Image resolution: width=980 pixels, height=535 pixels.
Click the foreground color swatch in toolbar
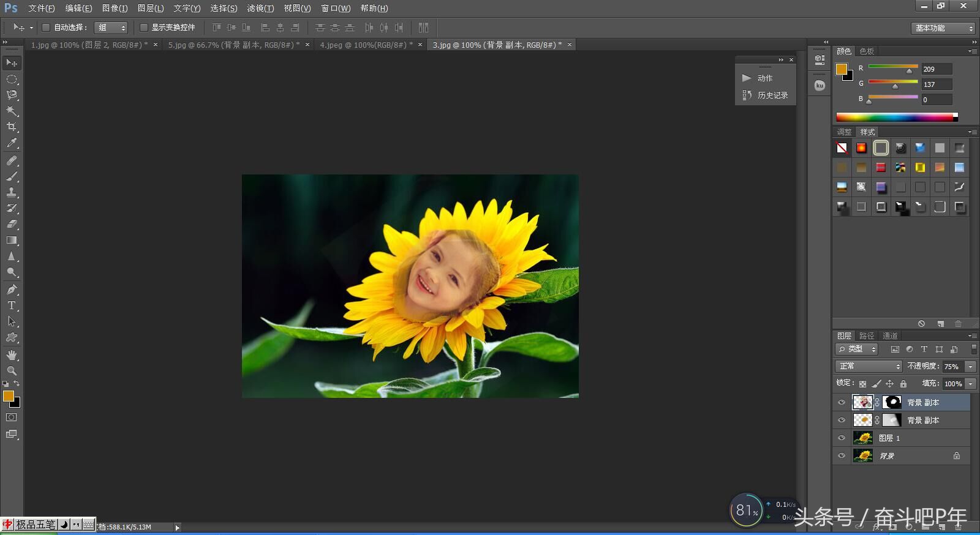click(9, 396)
